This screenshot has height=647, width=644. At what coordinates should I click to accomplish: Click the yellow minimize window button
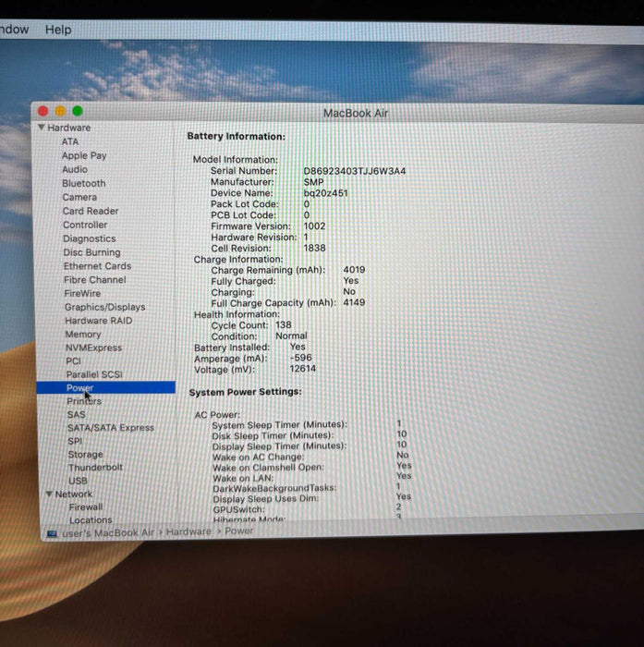pyautogui.click(x=60, y=111)
